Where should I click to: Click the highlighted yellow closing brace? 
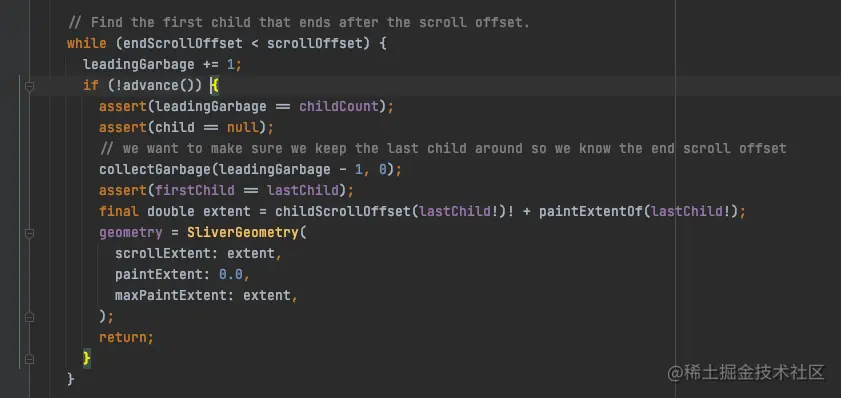point(87,358)
